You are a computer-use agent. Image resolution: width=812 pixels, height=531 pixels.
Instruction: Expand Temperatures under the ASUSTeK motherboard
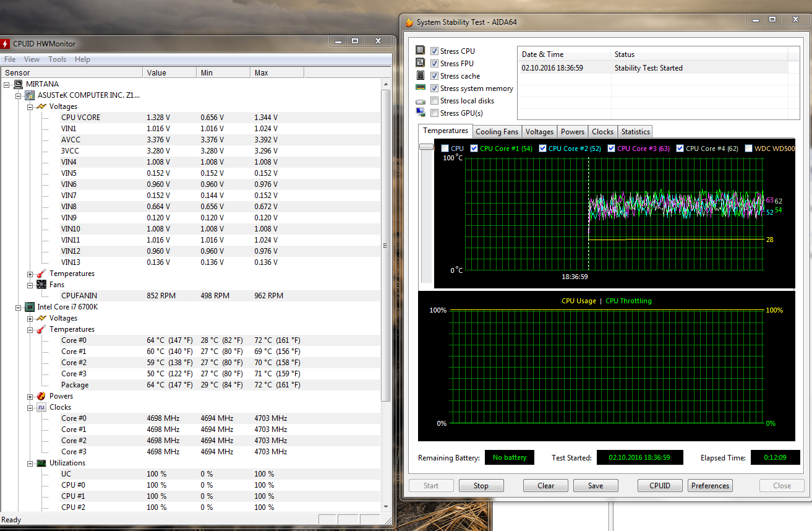30,274
